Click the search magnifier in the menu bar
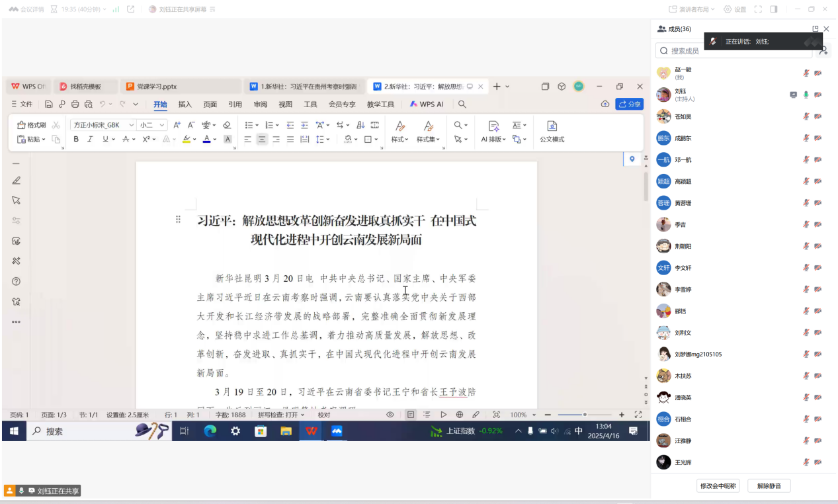 coord(462,105)
